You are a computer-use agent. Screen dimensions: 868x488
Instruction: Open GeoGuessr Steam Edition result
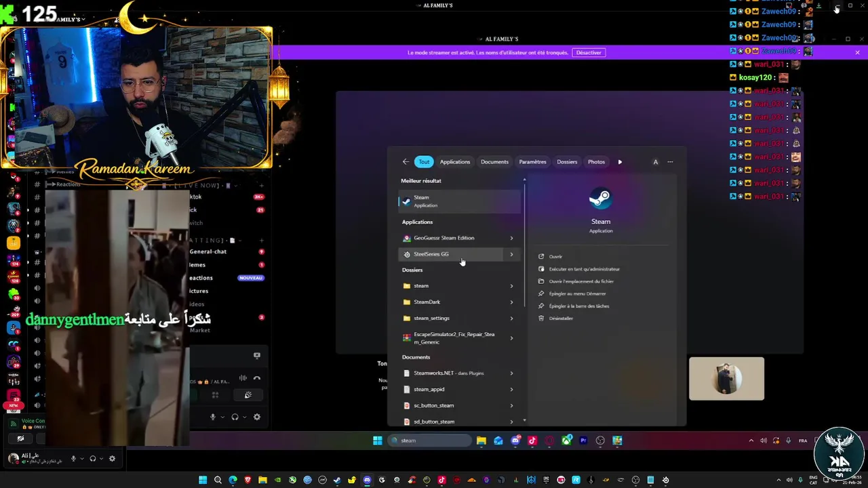pyautogui.click(x=451, y=238)
